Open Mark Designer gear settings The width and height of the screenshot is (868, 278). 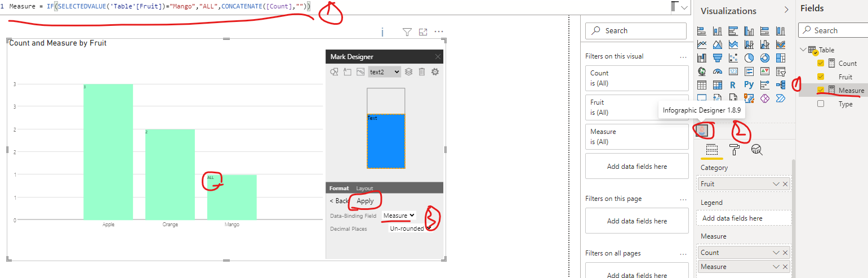click(x=435, y=71)
